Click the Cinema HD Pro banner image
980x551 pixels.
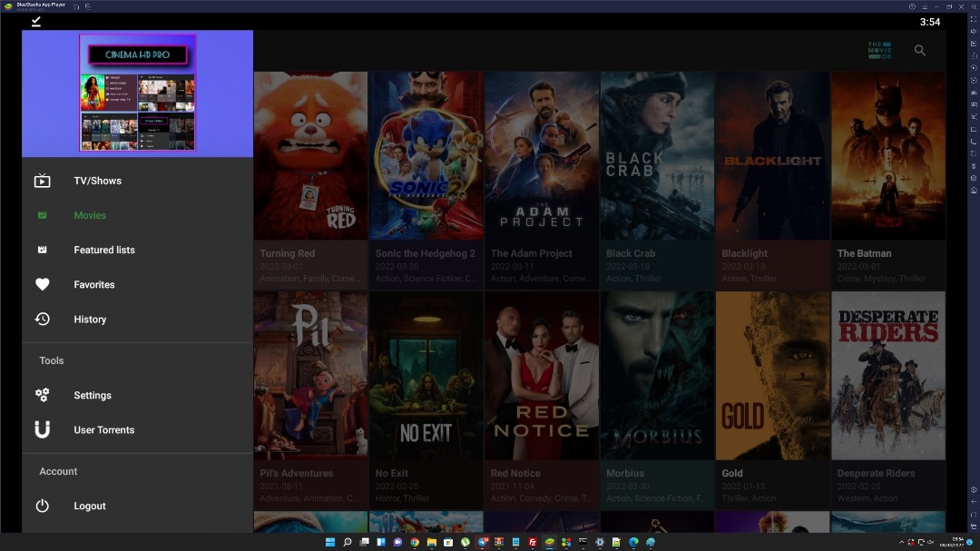138,93
